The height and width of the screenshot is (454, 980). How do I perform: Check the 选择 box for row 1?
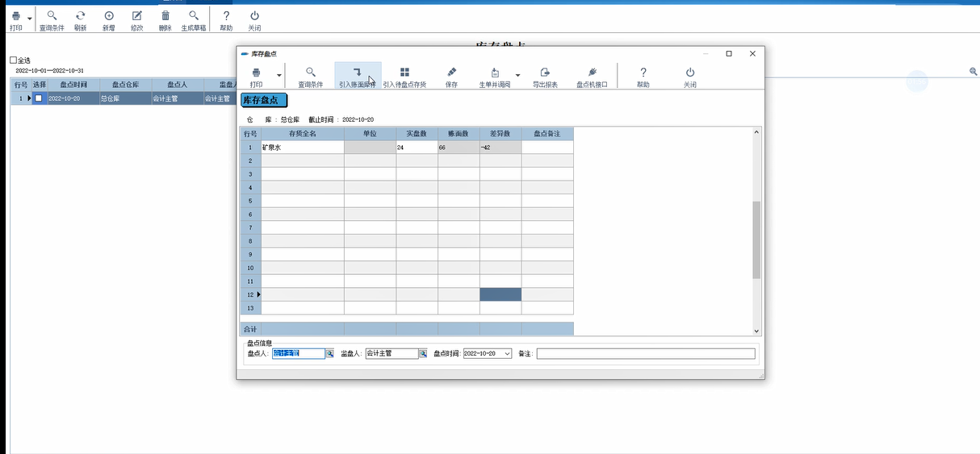(38, 98)
